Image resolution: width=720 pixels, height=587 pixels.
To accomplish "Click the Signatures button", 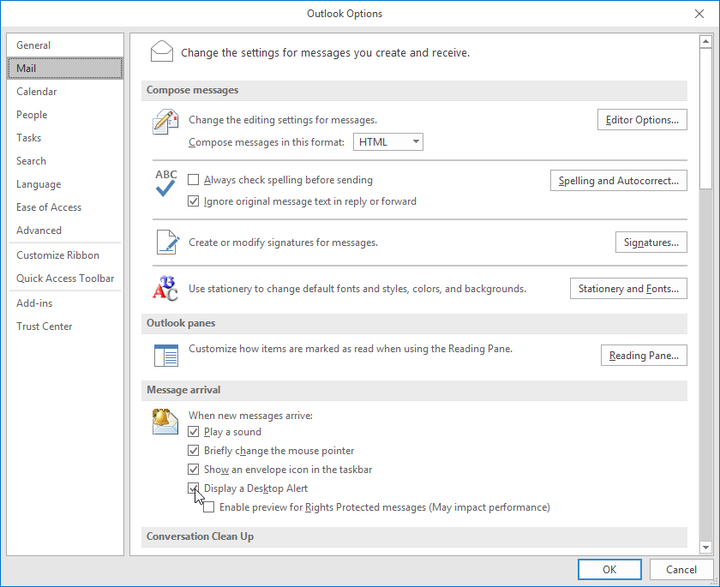I will point(651,242).
